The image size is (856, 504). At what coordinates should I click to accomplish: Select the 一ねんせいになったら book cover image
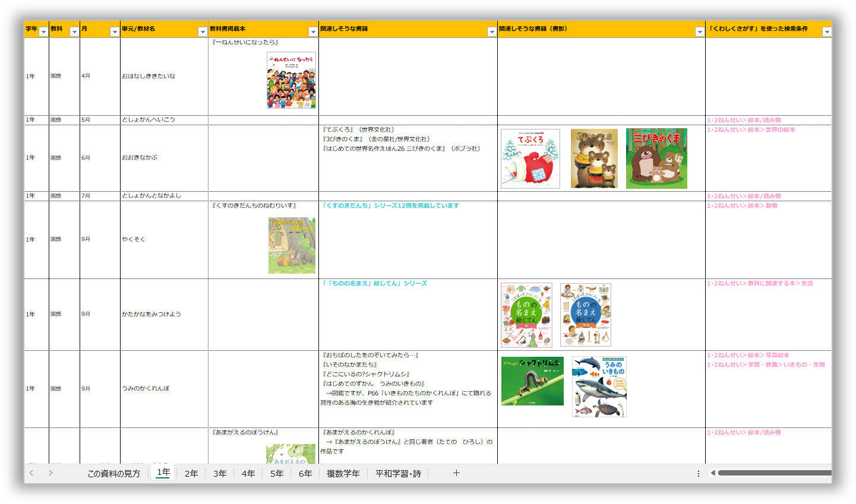coord(291,80)
